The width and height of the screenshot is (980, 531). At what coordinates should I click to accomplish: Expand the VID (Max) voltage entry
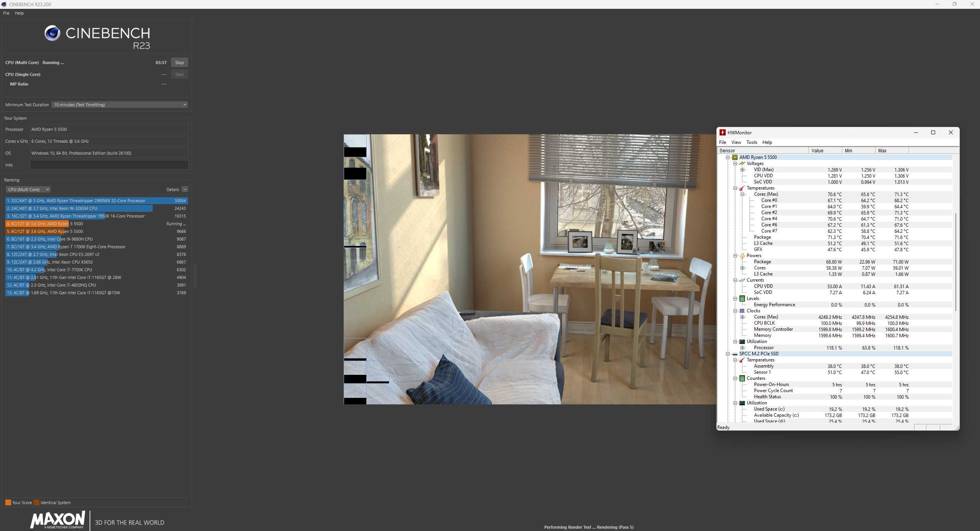pos(742,170)
